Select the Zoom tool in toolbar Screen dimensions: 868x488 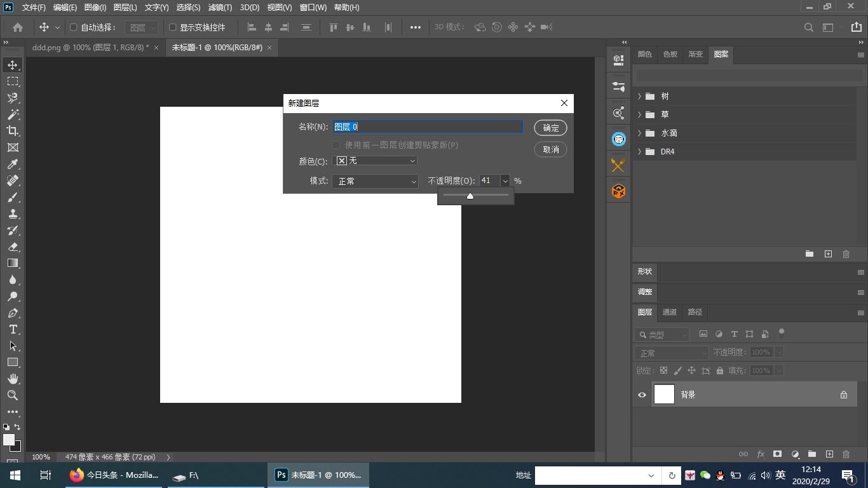tap(13, 395)
